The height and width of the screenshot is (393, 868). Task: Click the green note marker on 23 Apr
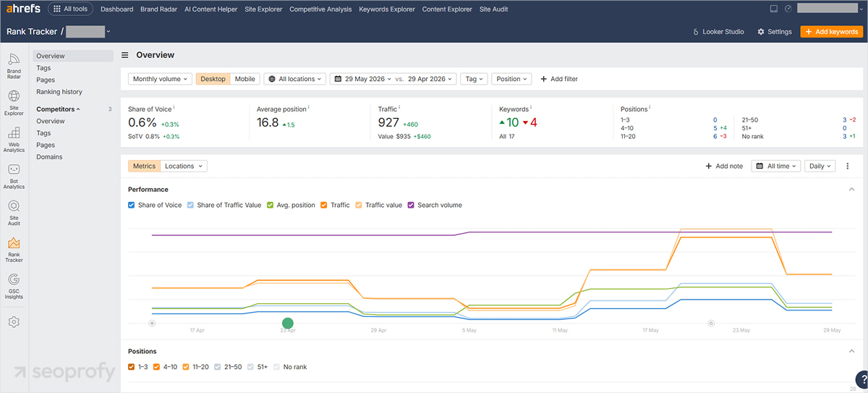288,323
